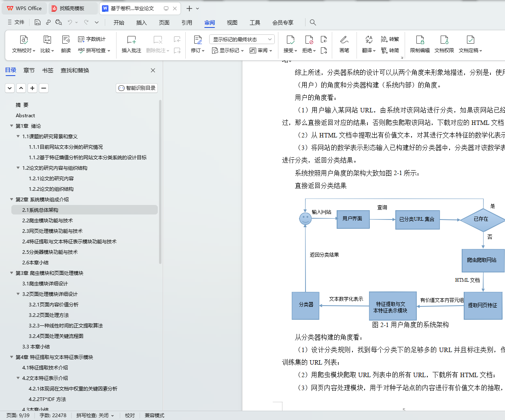Go to next revision icon
This screenshot has height=420, width=505.
(x=324, y=51)
